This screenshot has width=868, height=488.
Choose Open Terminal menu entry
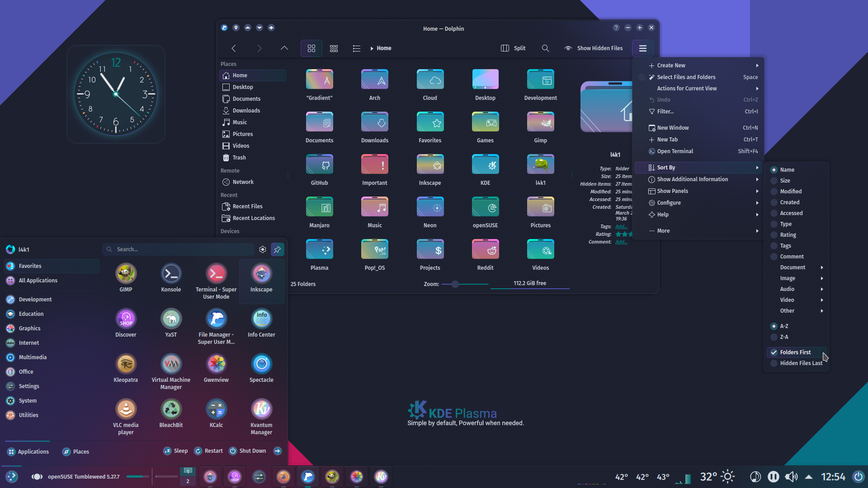click(698, 151)
